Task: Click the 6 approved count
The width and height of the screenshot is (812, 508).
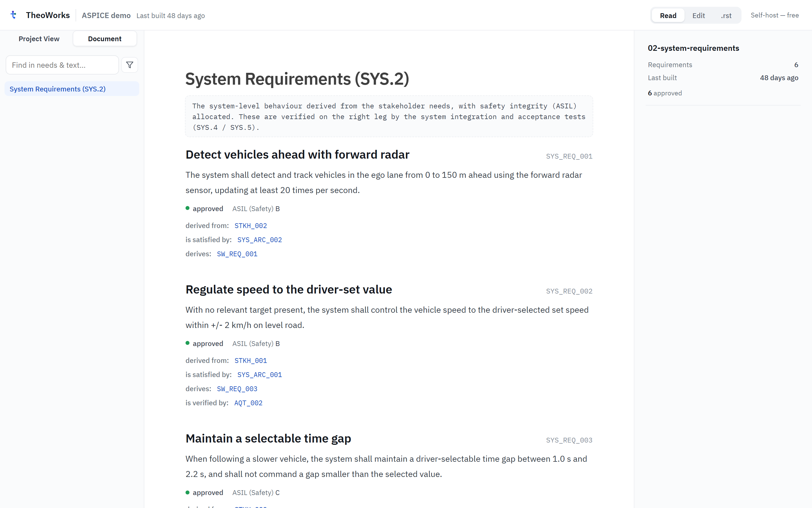Action: [665, 93]
